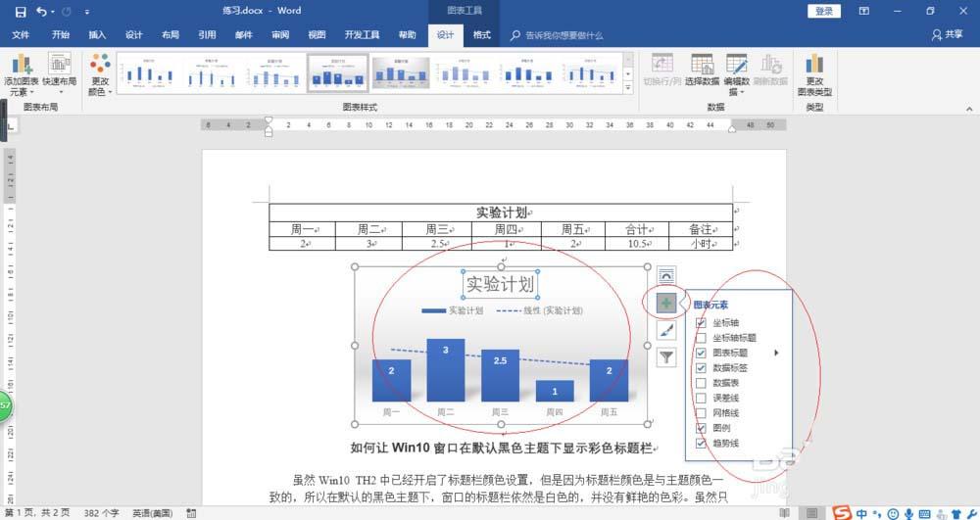The width and height of the screenshot is (980, 520).
Task: Open the Review (审阅) tab
Action: point(280,35)
